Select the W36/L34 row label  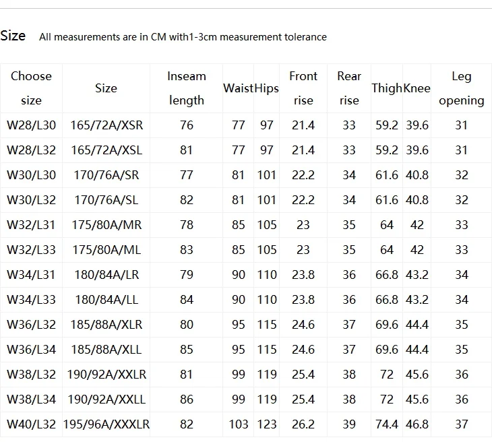click(x=32, y=350)
